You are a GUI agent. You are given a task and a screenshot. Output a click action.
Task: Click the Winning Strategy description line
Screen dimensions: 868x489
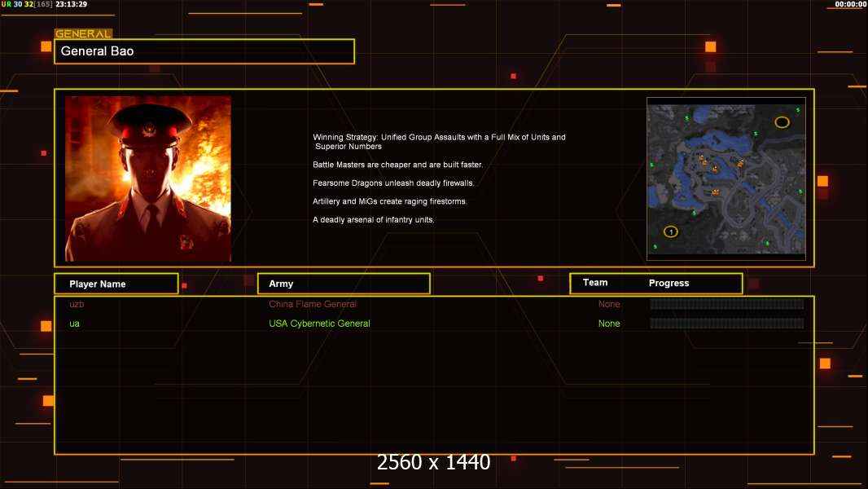(439, 142)
